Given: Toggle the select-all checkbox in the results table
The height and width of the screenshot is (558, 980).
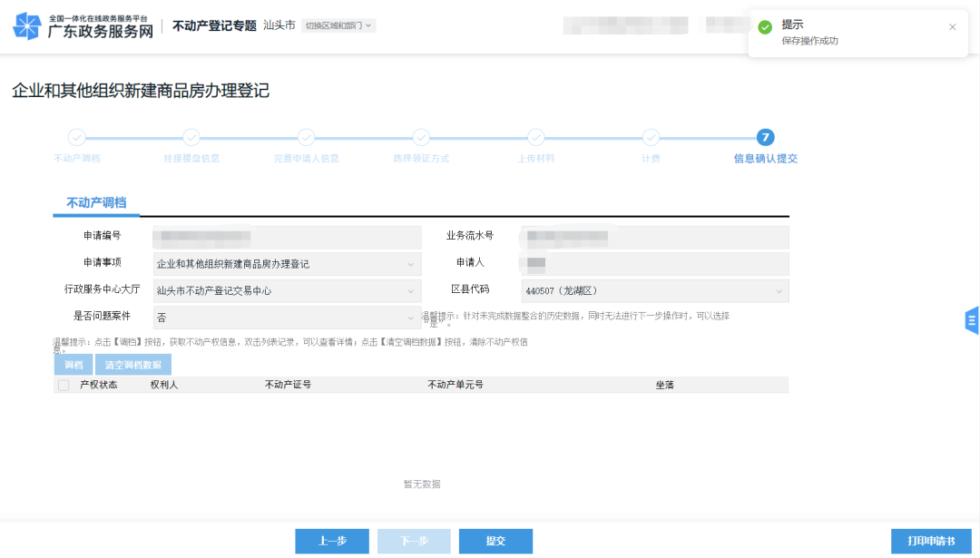Looking at the screenshot, I should 63,384.
